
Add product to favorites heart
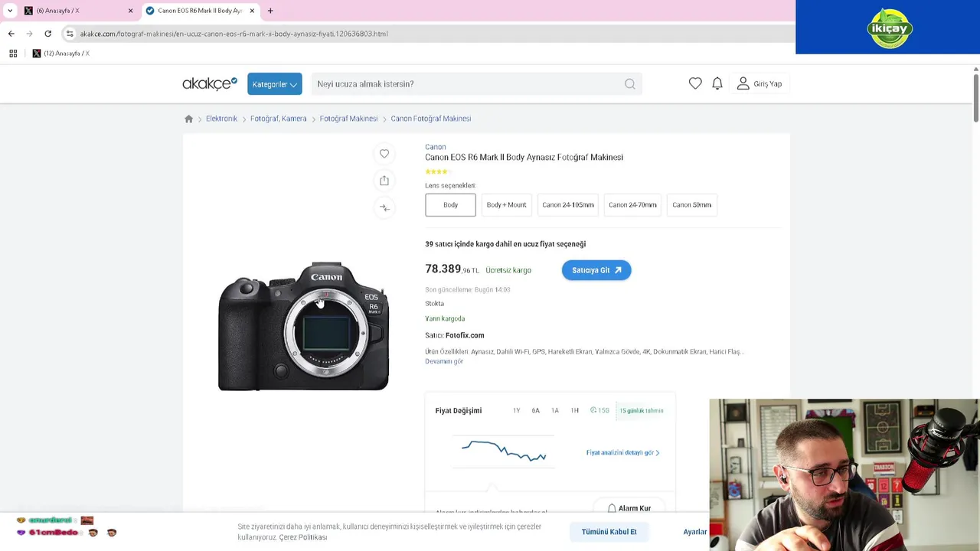[x=384, y=154]
